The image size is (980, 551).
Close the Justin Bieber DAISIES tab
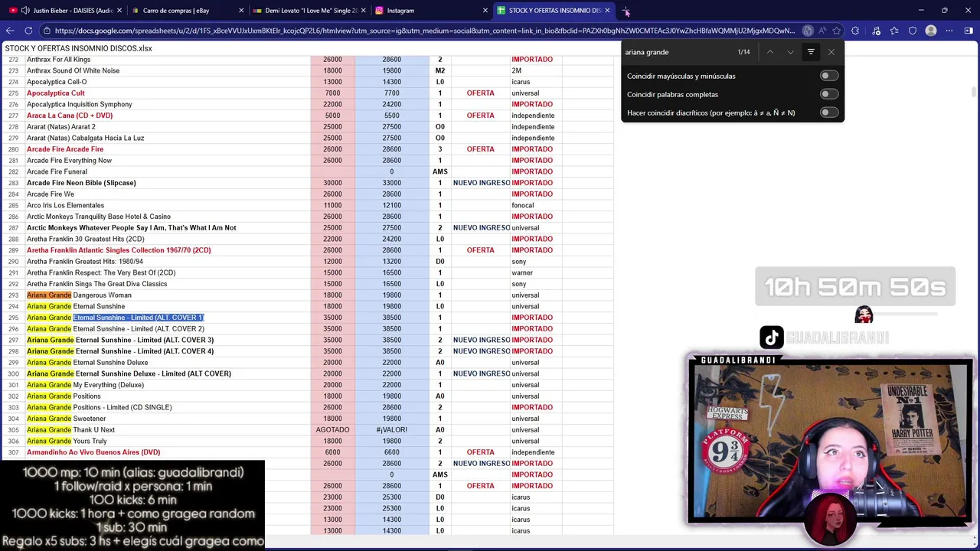[x=119, y=11]
